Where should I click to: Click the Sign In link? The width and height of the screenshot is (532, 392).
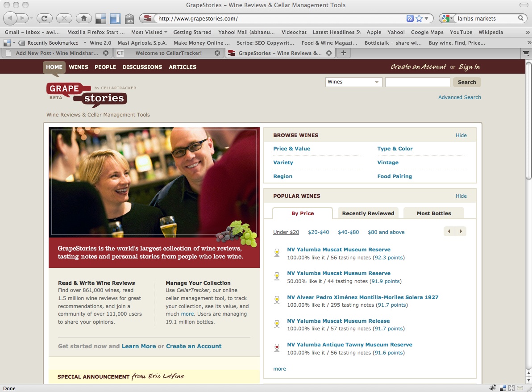tap(469, 67)
